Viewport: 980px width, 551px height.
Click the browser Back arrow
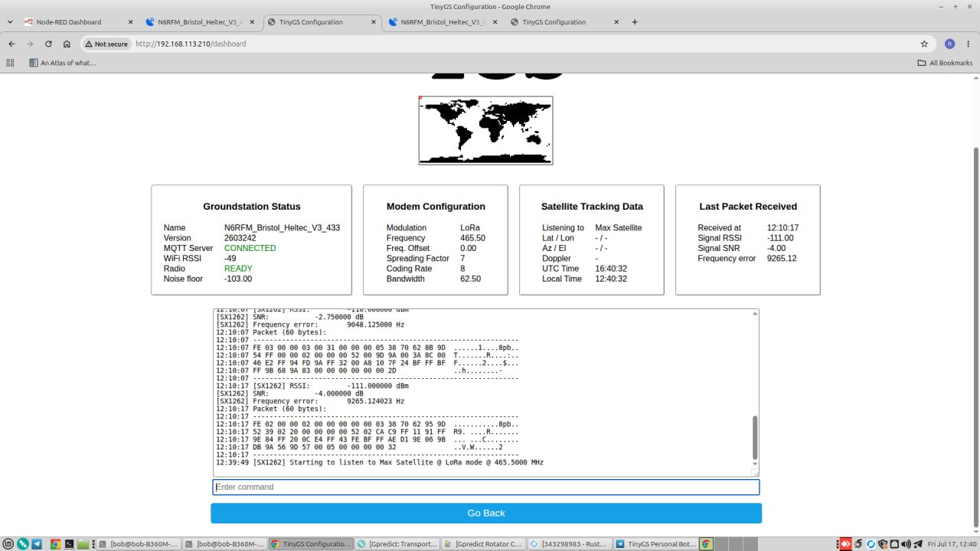click(x=11, y=44)
